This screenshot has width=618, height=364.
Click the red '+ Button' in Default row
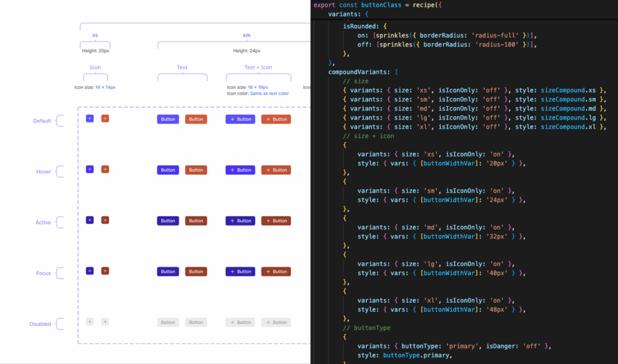tap(276, 119)
